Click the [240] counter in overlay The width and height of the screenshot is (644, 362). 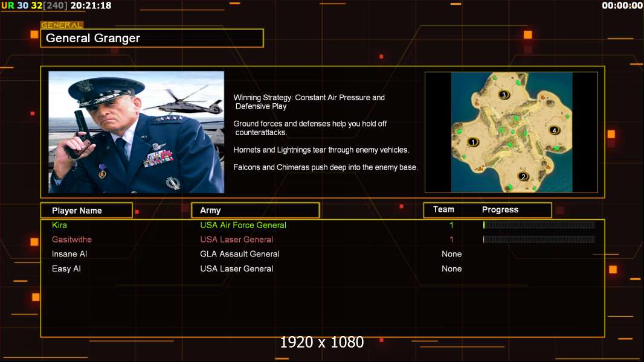[x=55, y=5]
